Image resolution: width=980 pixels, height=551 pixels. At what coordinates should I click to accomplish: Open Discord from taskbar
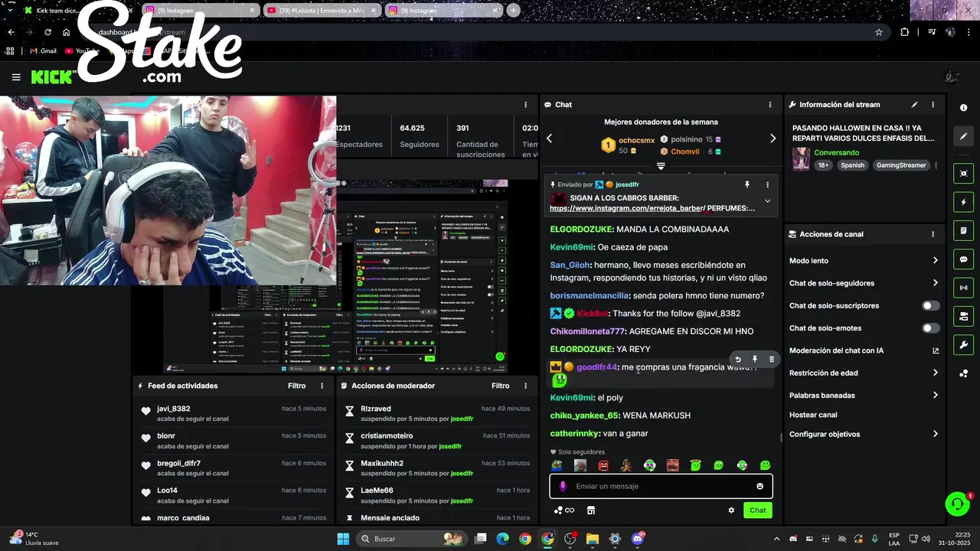(637, 539)
